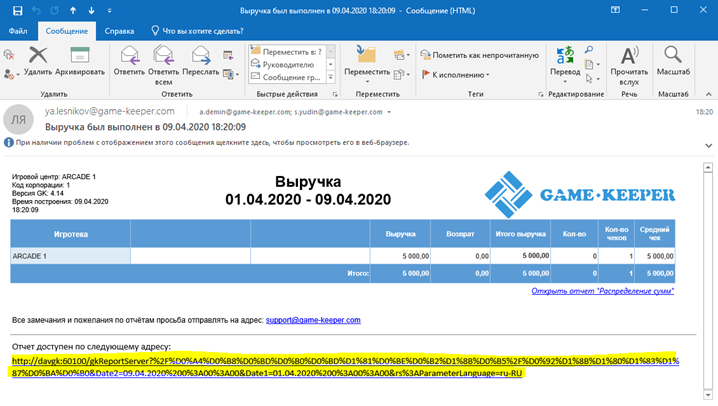The image size is (718, 406).
Task: Click Ответить всем (Reply all)
Action: tap(163, 65)
